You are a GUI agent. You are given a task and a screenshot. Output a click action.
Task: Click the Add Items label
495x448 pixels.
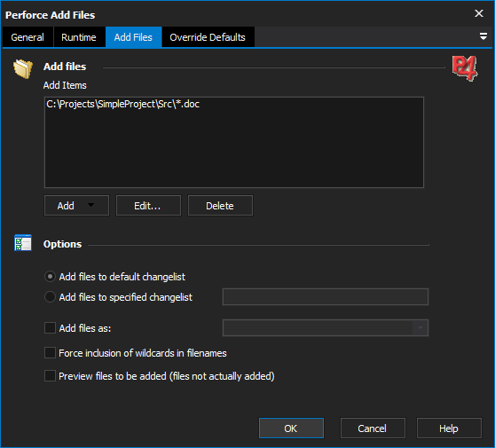click(x=65, y=85)
